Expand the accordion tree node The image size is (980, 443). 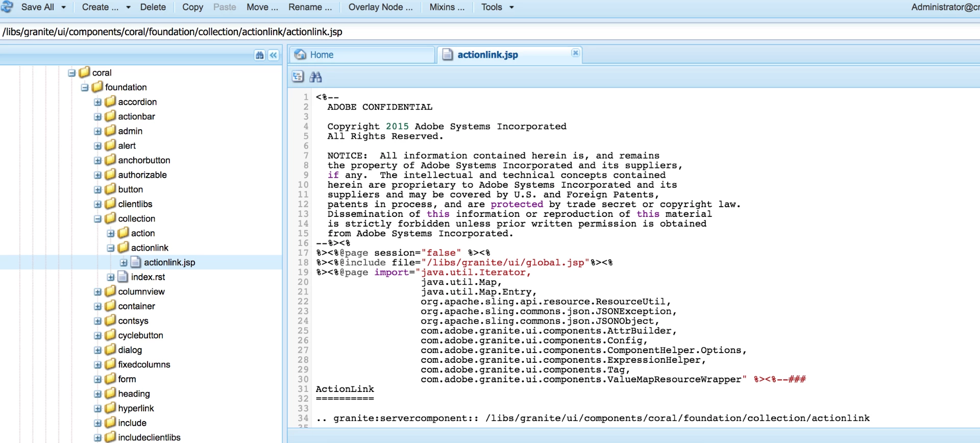coord(97,102)
